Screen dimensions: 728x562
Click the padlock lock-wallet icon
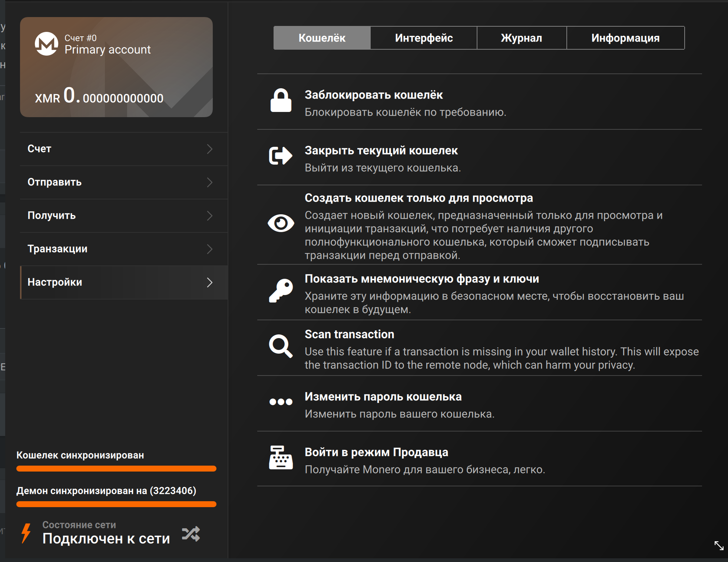[x=281, y=100]
